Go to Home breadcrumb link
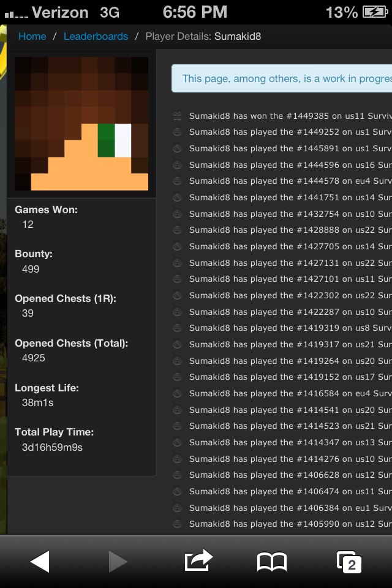392x588 pixels. click(x=32, y=36)
